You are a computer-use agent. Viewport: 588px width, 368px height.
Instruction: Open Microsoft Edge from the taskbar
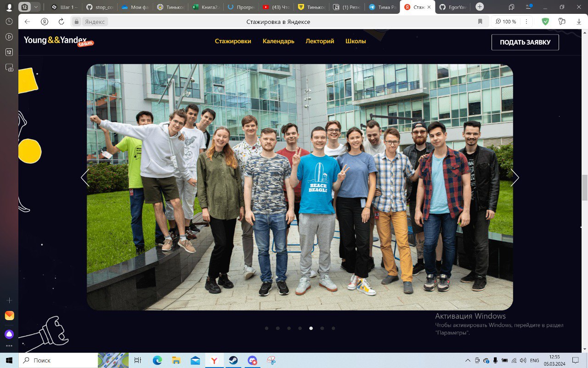[x=157, y=360]
